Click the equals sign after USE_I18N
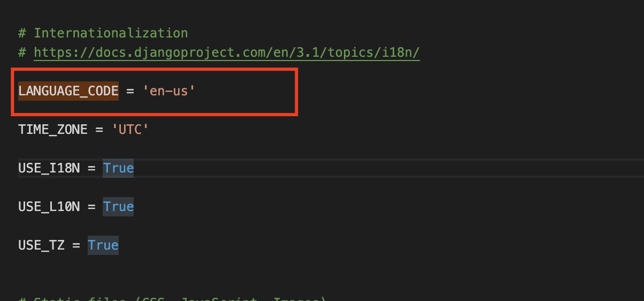This screenshot has width=644, height=301. 91,168
